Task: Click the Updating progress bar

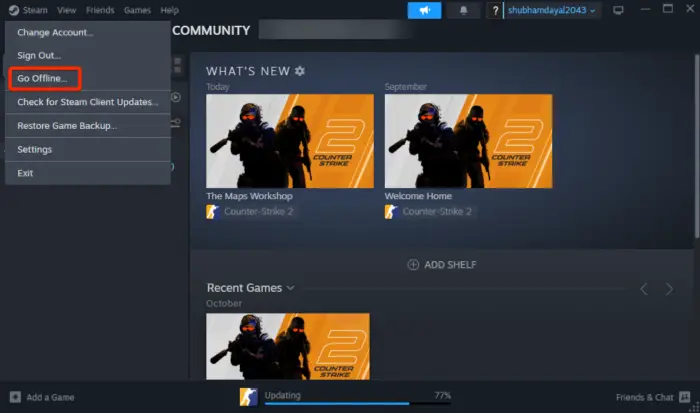Action: tap(358, 404)
